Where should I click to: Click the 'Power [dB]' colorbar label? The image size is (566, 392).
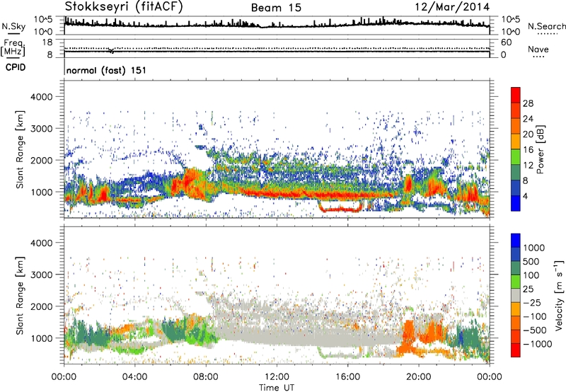pyautogui.click(x=540, y=149)
